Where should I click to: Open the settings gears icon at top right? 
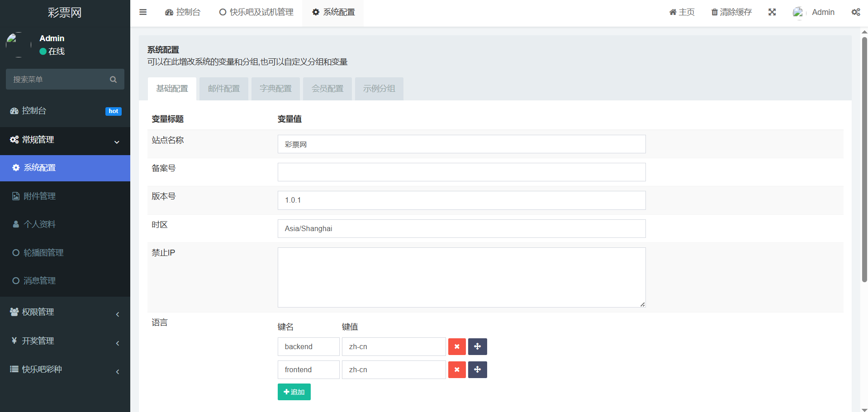pos(855,12)
